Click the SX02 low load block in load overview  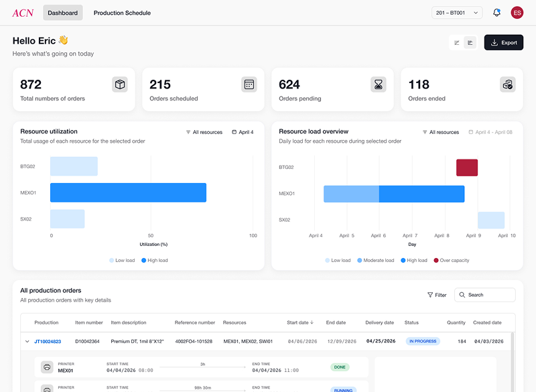491,220
